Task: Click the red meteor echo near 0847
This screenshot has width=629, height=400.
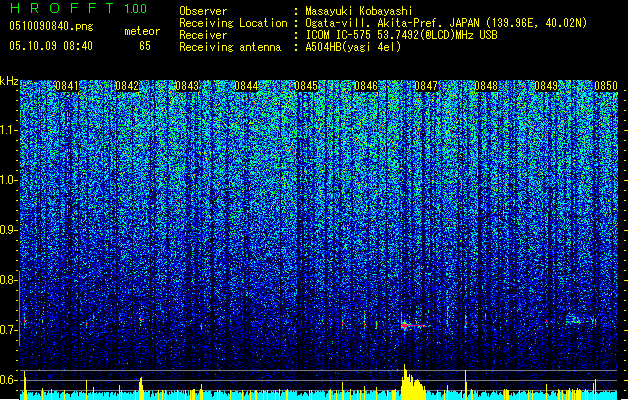Action: (x=412, y=325)
